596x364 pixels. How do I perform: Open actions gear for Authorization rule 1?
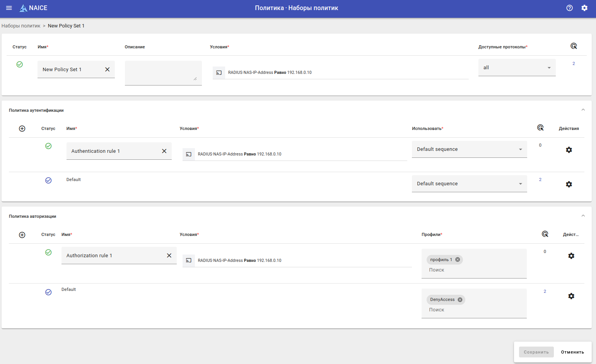(x=571, y=256)
